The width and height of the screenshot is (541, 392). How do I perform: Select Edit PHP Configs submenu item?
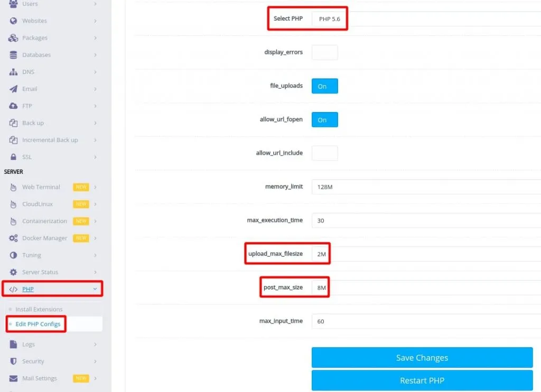click(38, 324)
